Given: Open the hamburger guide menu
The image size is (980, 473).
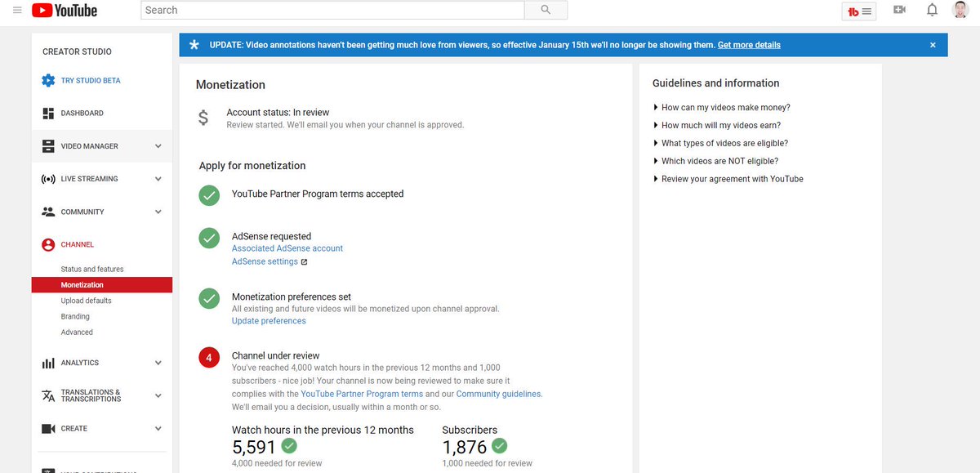Looking at the screenshot, I should click(x=17, y=10).
